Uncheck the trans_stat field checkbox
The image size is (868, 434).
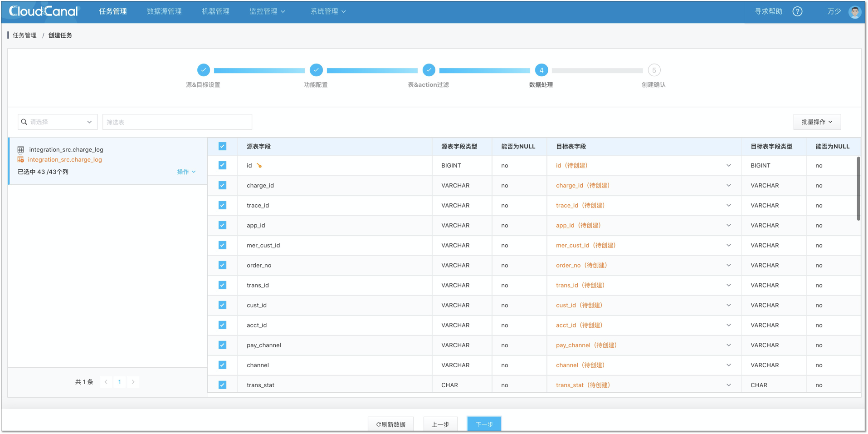222,385
